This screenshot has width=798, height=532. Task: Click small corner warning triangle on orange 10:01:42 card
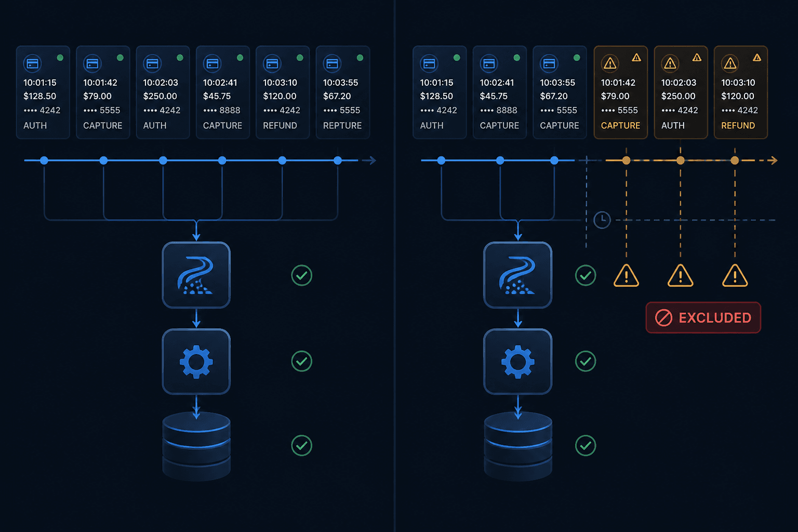[x=636, y=58]
